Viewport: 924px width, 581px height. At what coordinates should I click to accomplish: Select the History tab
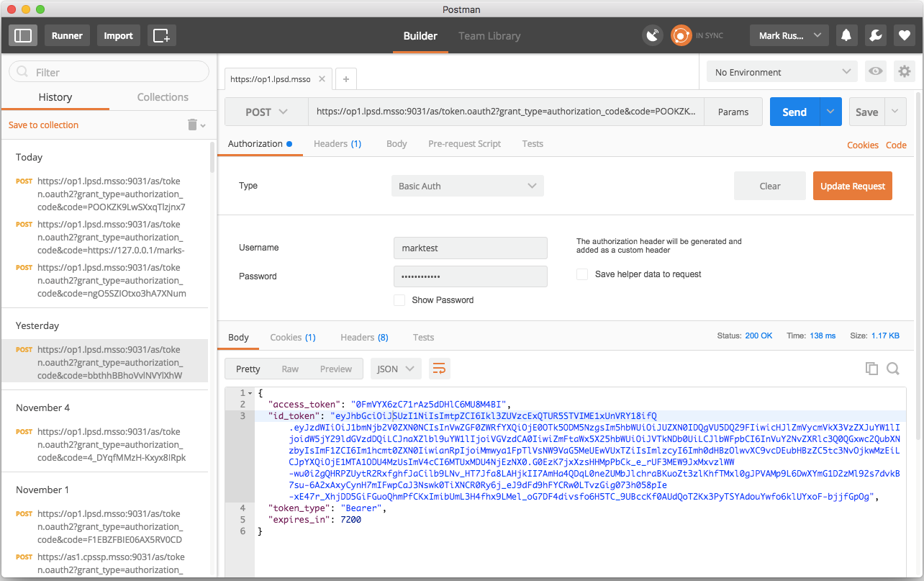55,97
